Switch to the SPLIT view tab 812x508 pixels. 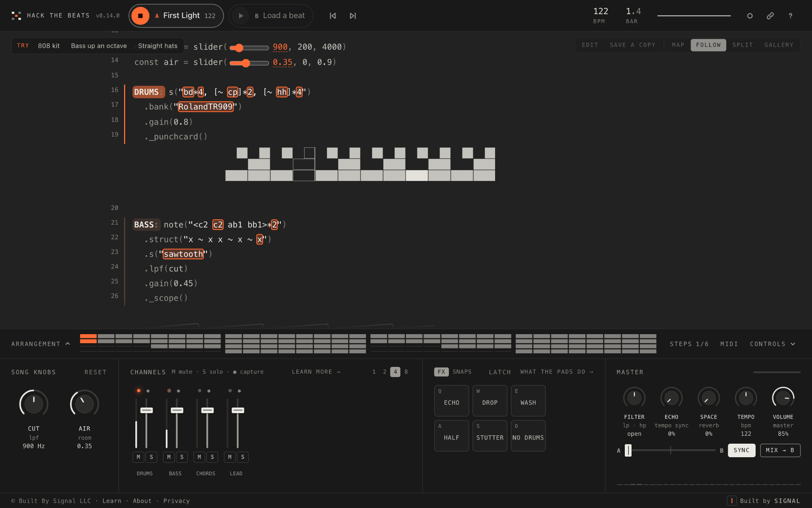742,45
